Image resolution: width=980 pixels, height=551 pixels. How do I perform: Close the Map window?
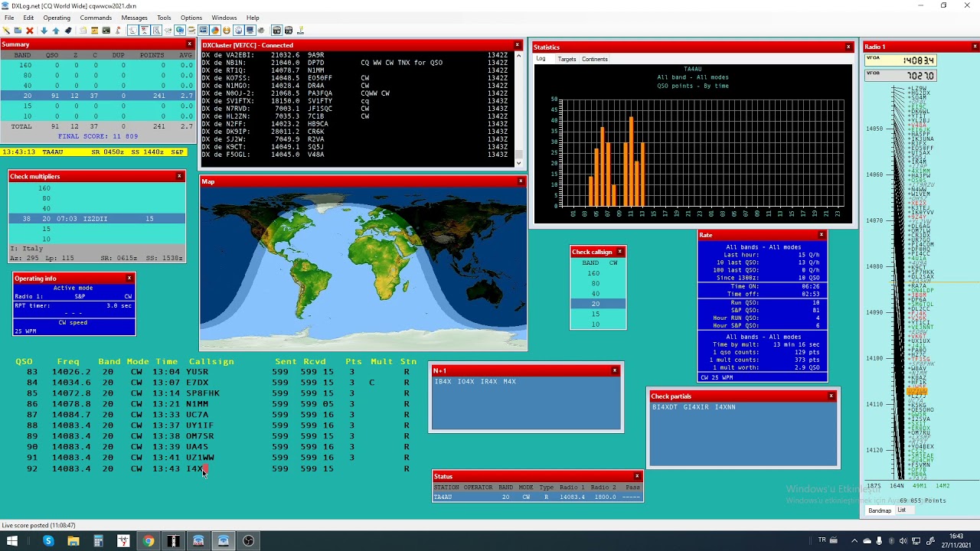[521, 181]
